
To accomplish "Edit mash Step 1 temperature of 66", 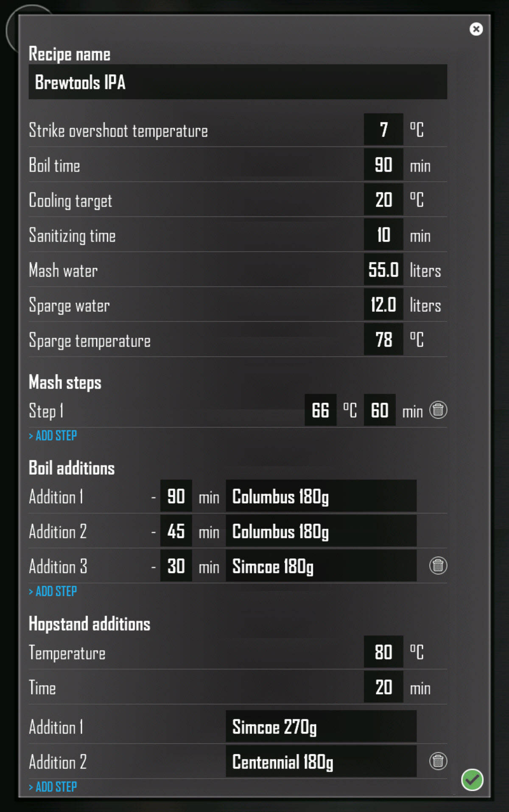I will click(320, 410).
